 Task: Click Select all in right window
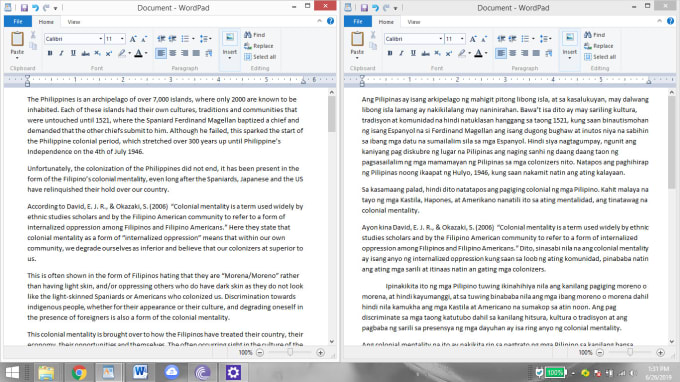[x=600, y=57]
